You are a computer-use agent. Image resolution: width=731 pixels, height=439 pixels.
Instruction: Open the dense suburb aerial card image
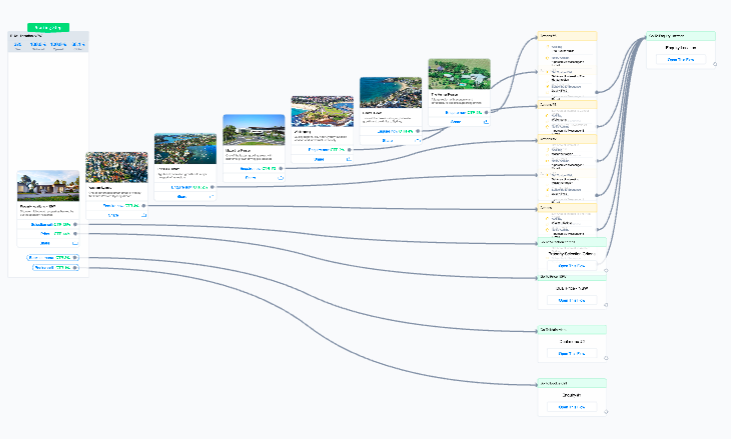pyautogui.click(x=117, y=167)
